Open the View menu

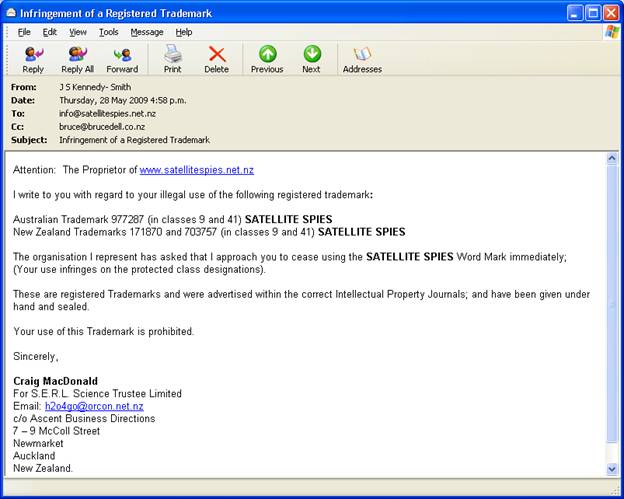[78, 32]
